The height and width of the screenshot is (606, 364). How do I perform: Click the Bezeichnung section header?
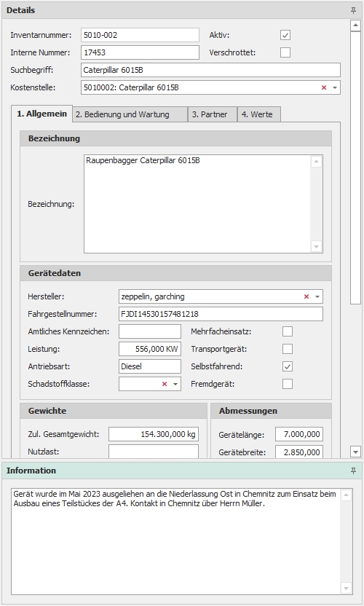[176, 138]
